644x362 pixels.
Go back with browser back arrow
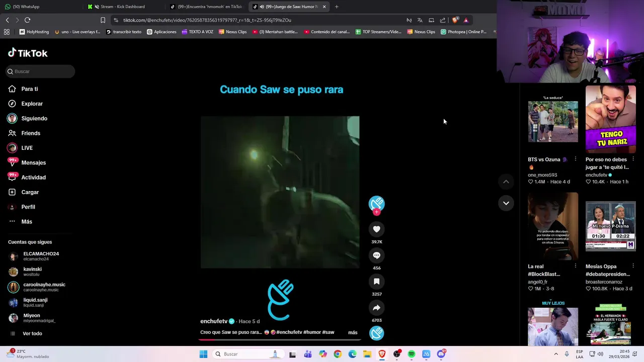(7, 20)
